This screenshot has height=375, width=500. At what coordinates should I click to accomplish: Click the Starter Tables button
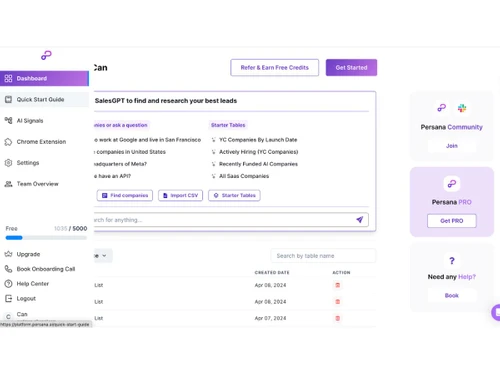[234, 195]
